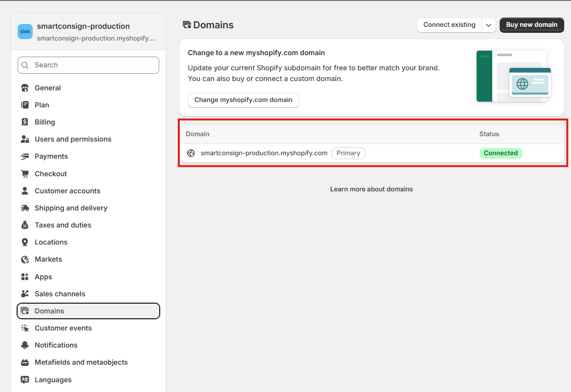Go to Checkout settings
571x392 pixels.
[88, 174]
